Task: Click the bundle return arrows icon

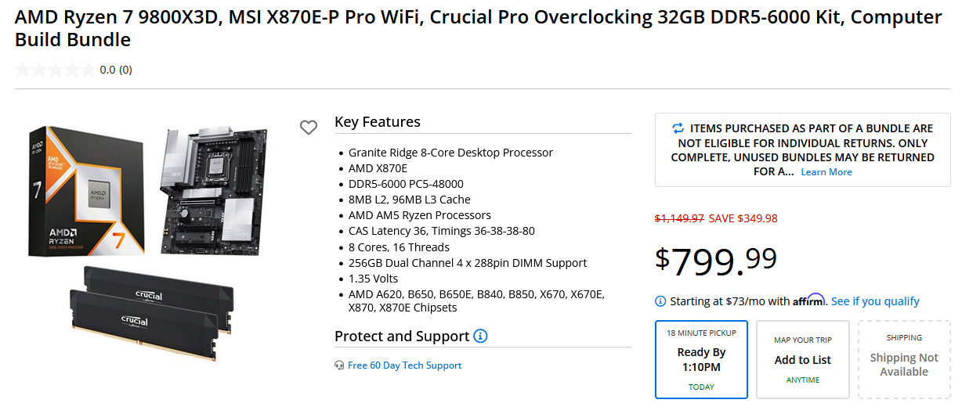Action: pyautogui.click(x=678, y=128)
